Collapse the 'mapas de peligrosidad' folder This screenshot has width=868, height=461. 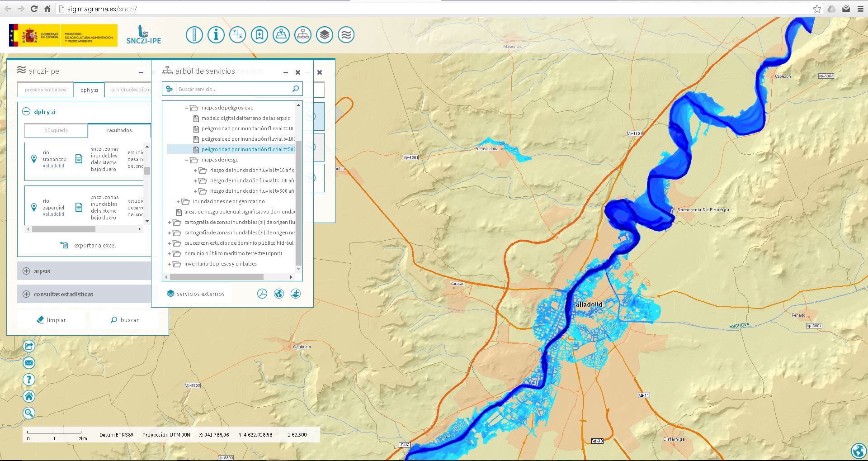click(187, 108)
